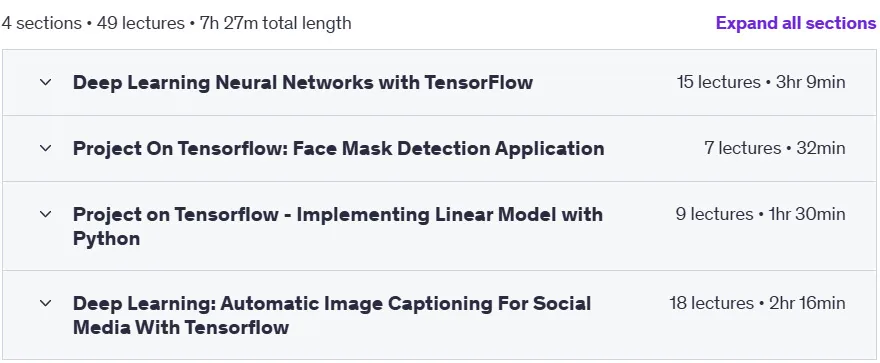
Task: Click the 49 lectures summary text
Action: (x=141, y=23)
